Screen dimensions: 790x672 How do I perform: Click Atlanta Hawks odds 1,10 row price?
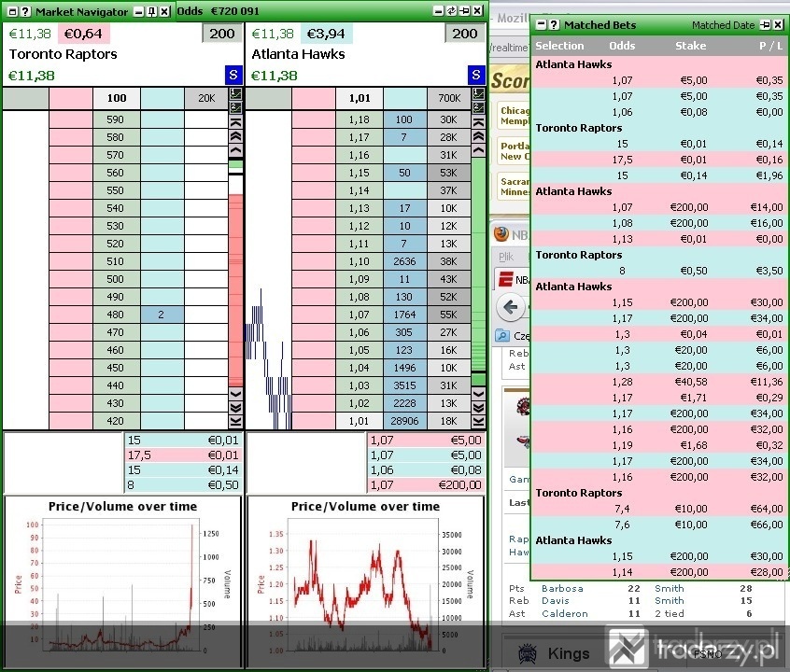(360, 261)
